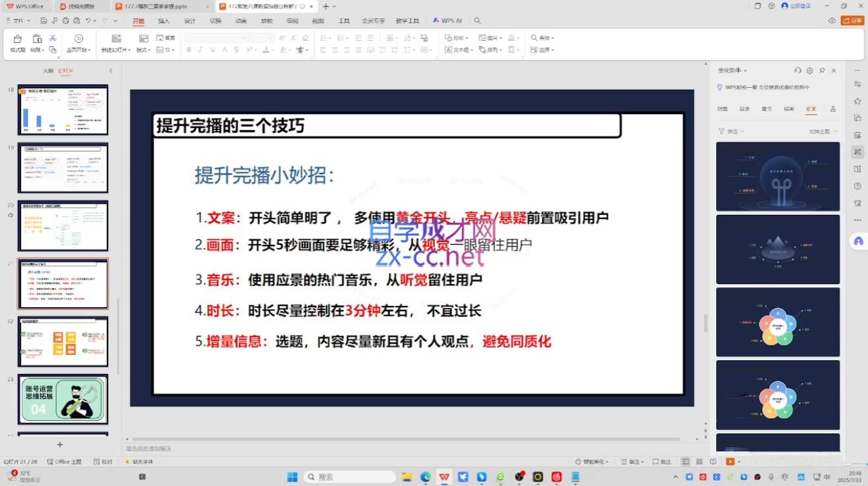
Task: Open the 智能美化 menu in status bar
Action: pos(592,462)
